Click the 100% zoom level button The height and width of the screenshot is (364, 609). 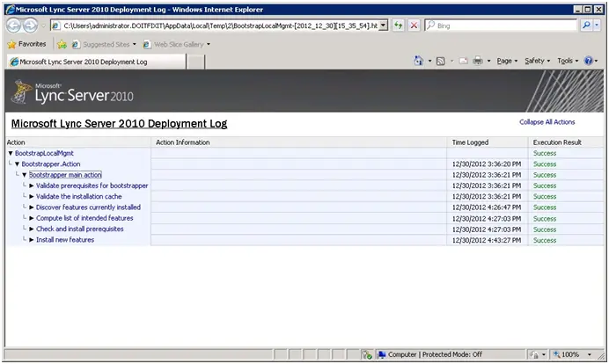pyautogui.click(x=566, y=354)
